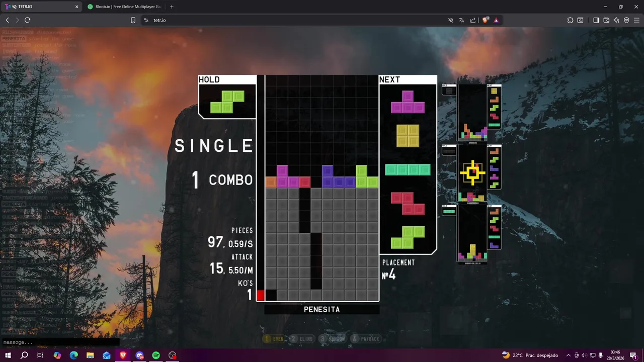
Task: Click the PIECES 97 stat
Action: (230, 238)
